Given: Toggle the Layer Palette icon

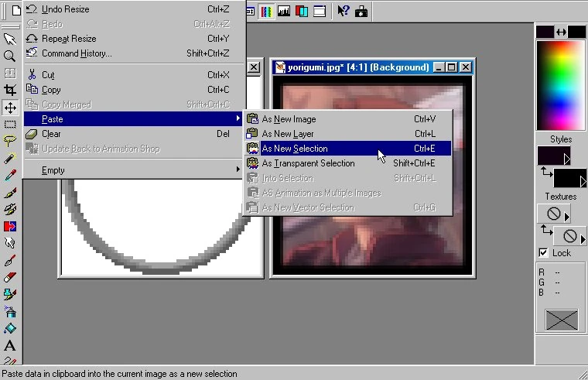Looking at the screenshot, I should click(x=302, y=12).
